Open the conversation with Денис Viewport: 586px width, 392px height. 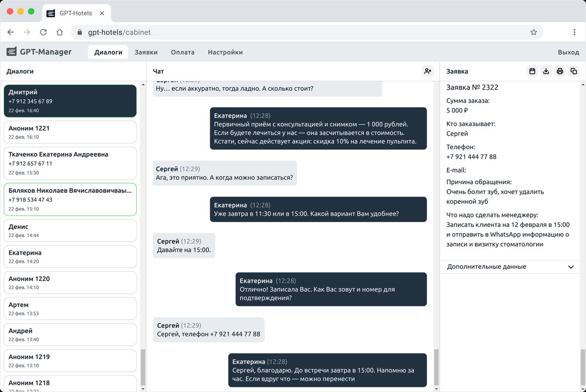coord(70,231)
